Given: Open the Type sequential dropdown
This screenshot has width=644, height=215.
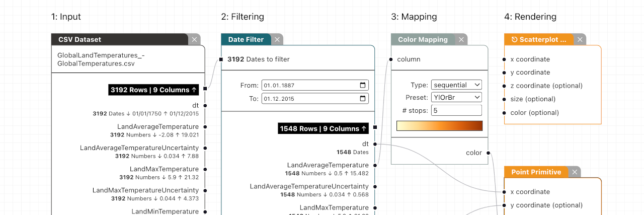Looking at the screenshot, I should 456,85.
